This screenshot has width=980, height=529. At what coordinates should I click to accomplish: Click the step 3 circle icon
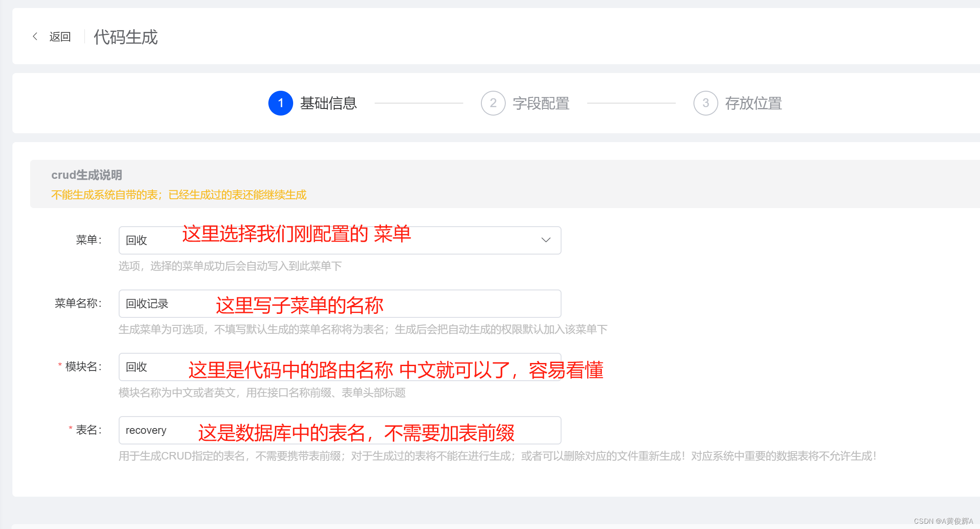pyautogui.click(x=706, y=103)
